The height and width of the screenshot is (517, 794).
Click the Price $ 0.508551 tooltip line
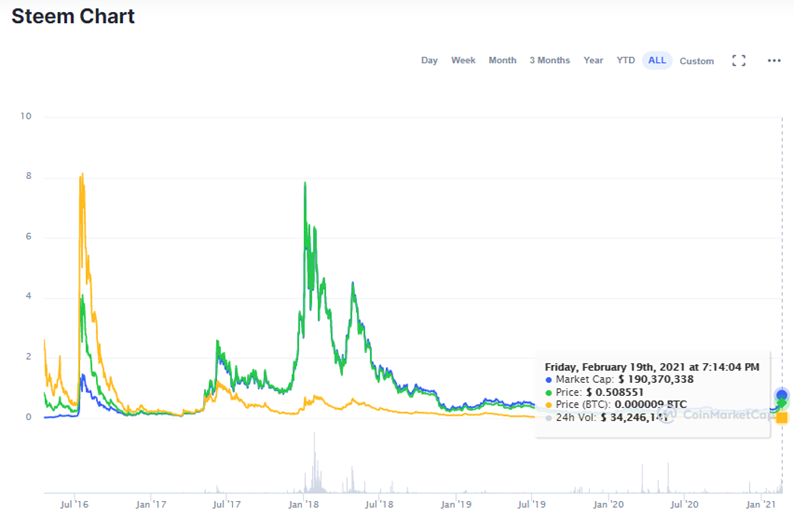(x=594, y=392)
